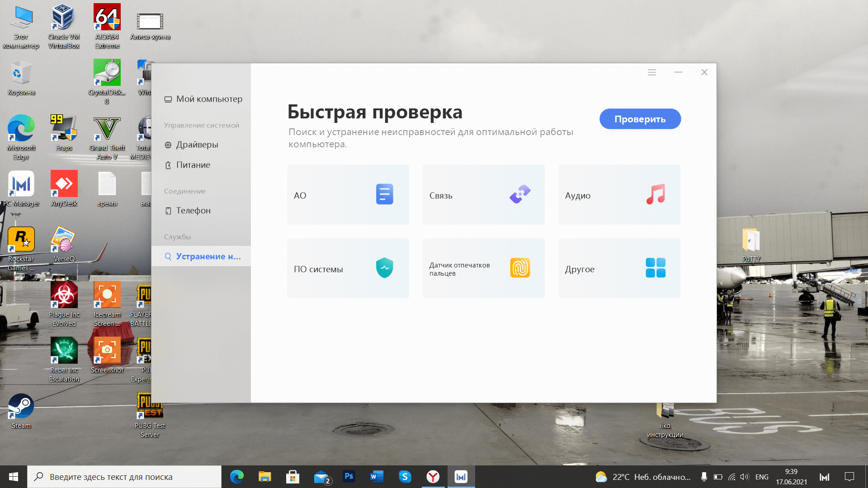Select the Аудио troubleshooter
The width and height of the screenshot is (868, 488).
619,194
